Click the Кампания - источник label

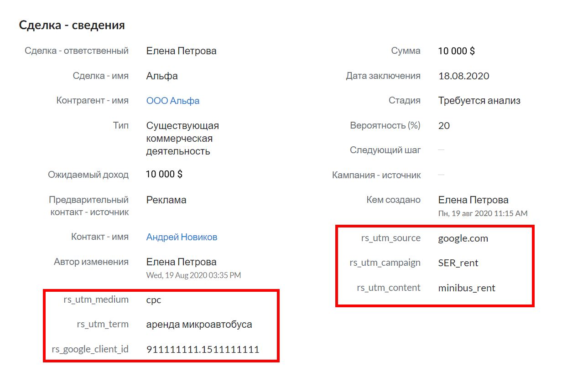(x=377, y=175)
